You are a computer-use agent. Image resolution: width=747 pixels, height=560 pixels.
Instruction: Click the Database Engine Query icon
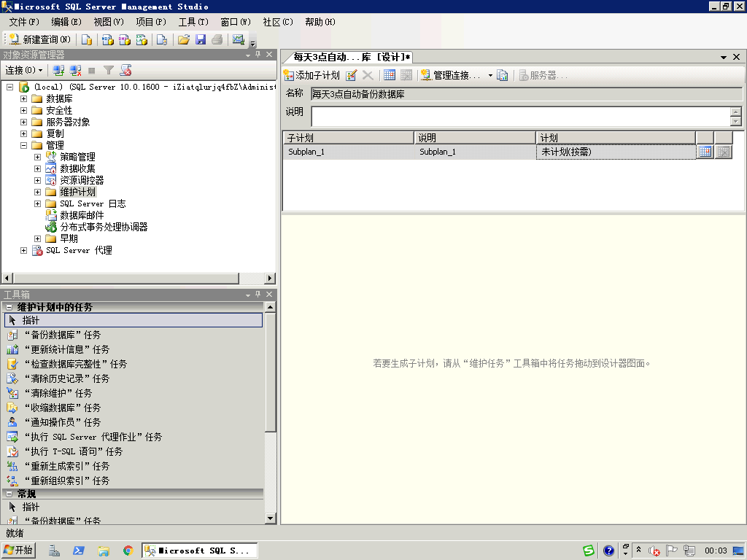(x=87, y=39)
